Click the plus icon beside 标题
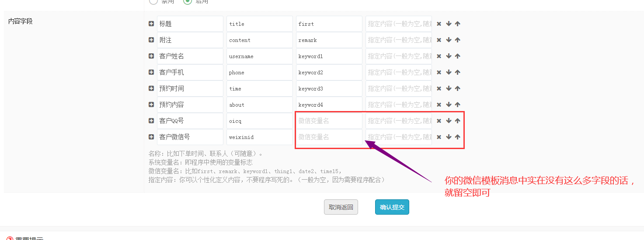 151,24
